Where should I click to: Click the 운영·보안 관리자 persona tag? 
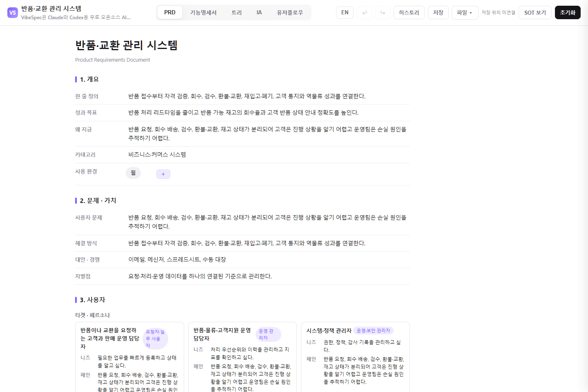tap(374, 331)
